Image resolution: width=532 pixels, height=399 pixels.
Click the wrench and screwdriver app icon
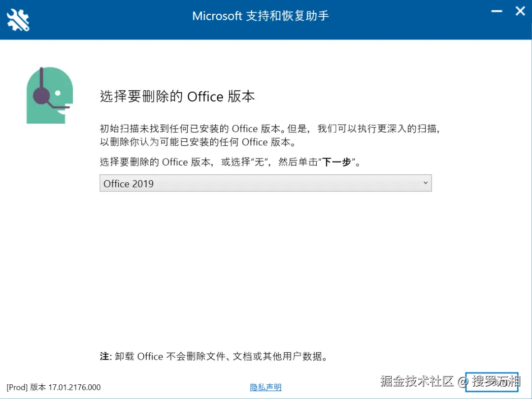click(18, 20)
